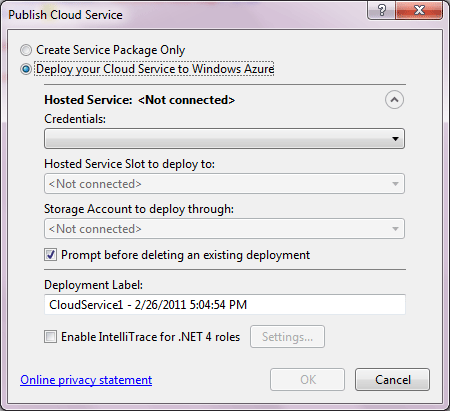Collapse the Hosted Service section chevron
The height and width of the screenshot is (411, 450).
[x=394, y=100]
